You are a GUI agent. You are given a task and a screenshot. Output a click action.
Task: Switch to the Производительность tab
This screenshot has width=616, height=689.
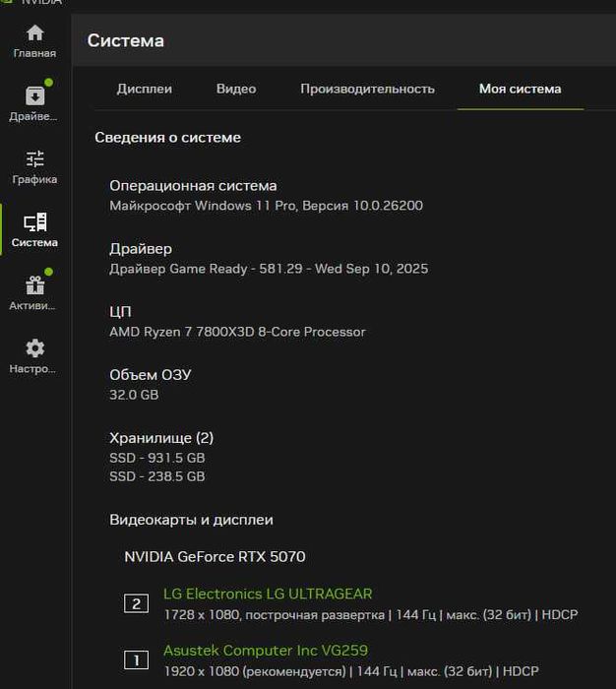click(x=367, y=89)
